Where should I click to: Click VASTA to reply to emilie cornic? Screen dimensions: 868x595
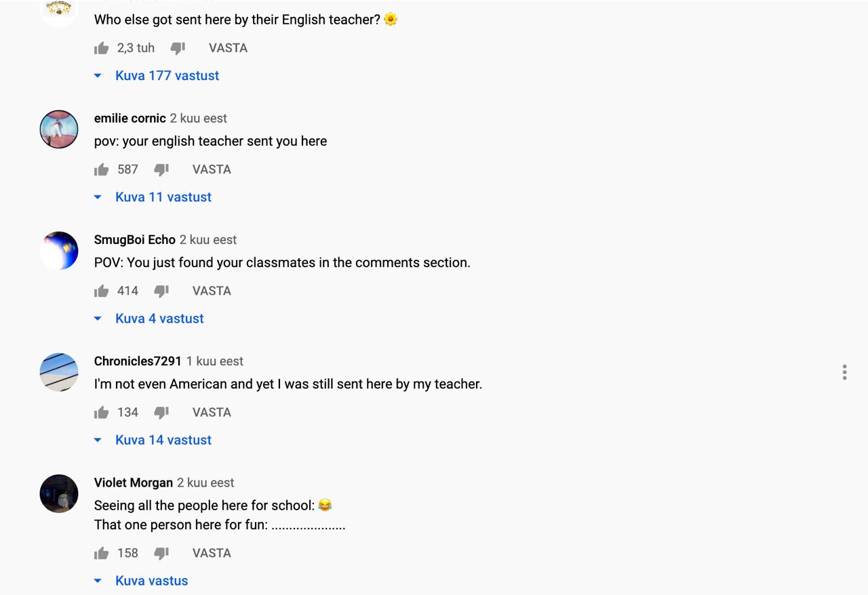pyautogui.click(x=212, y=169)
